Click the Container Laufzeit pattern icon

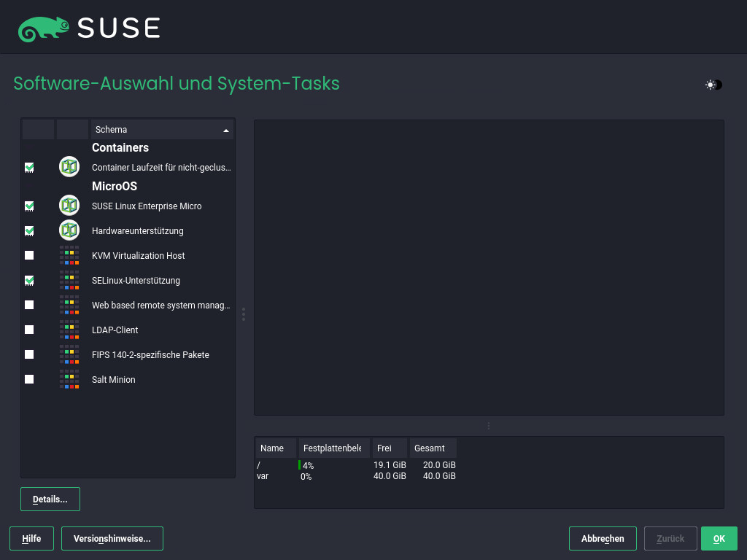click(69, 167)
